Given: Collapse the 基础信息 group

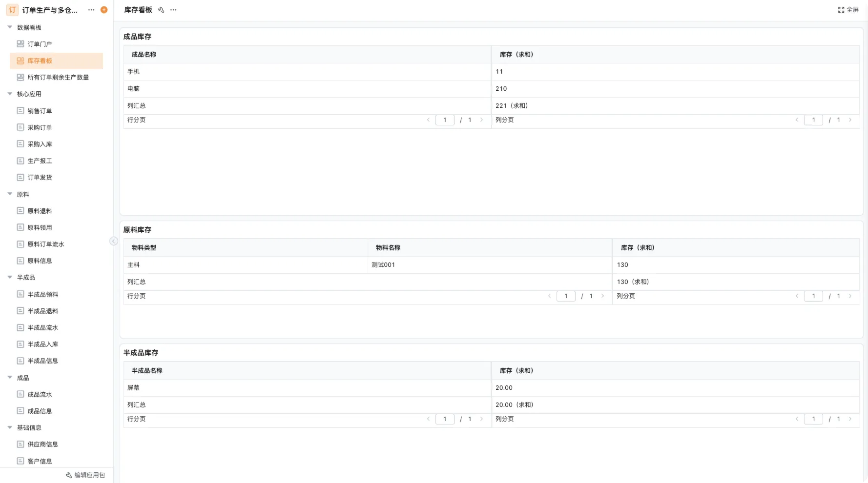Looking at the screenshot, I should point(10,427).
